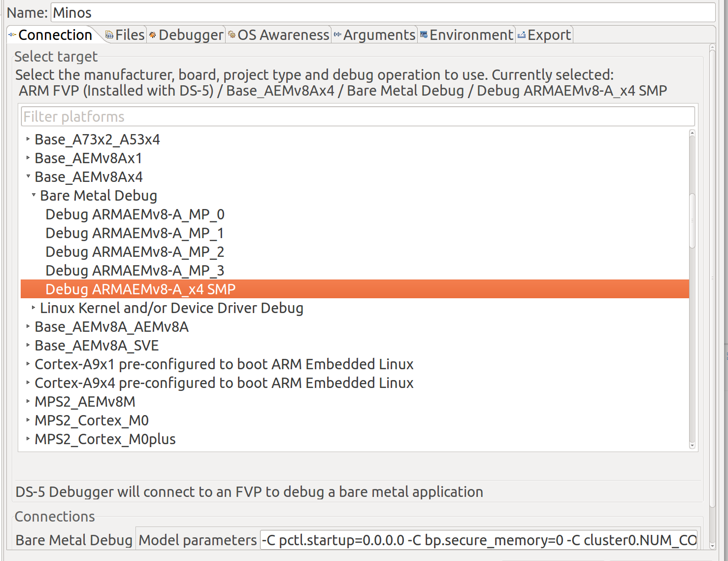Click the Arguments tab icon

tap(337, 35)
